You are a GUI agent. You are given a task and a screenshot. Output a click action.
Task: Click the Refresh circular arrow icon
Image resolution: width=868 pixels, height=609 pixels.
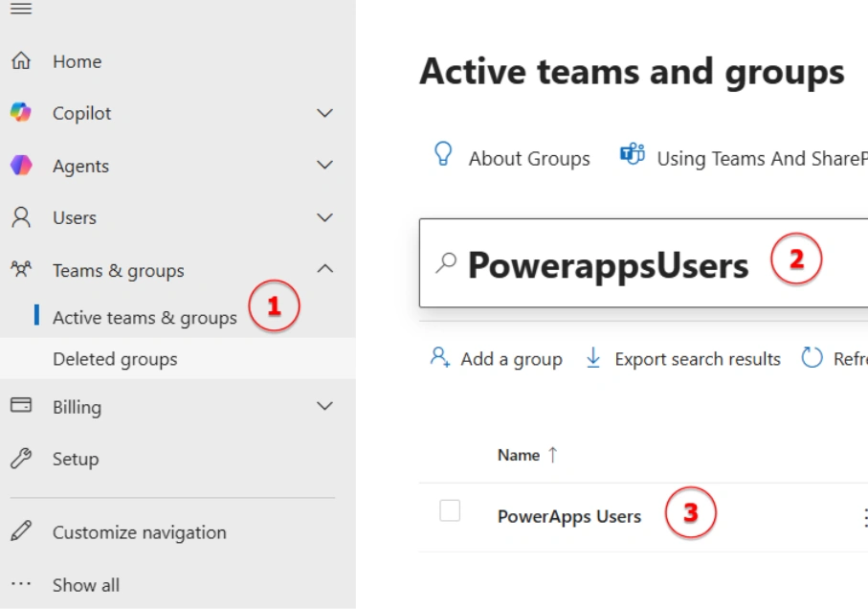pos(812,357)
